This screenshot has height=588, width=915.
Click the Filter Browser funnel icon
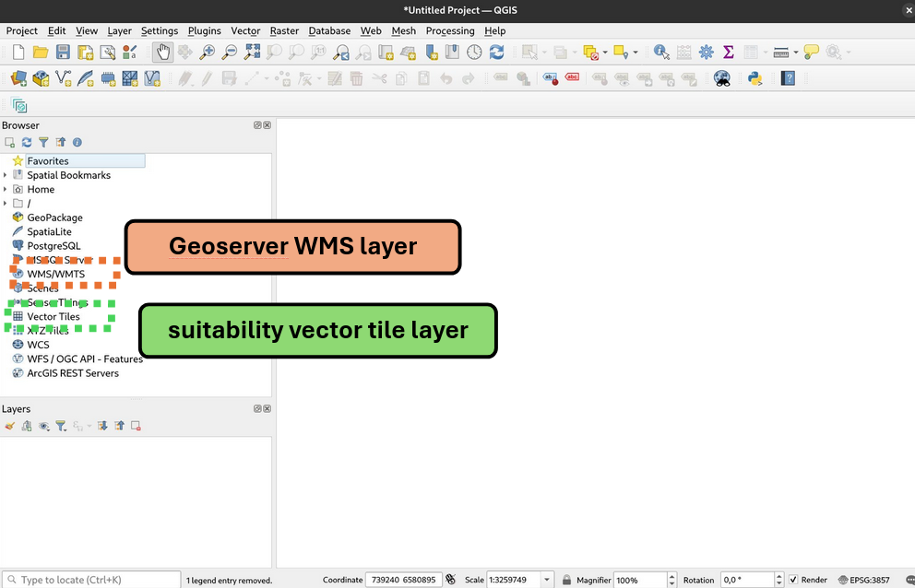click(x=43, y=142)
